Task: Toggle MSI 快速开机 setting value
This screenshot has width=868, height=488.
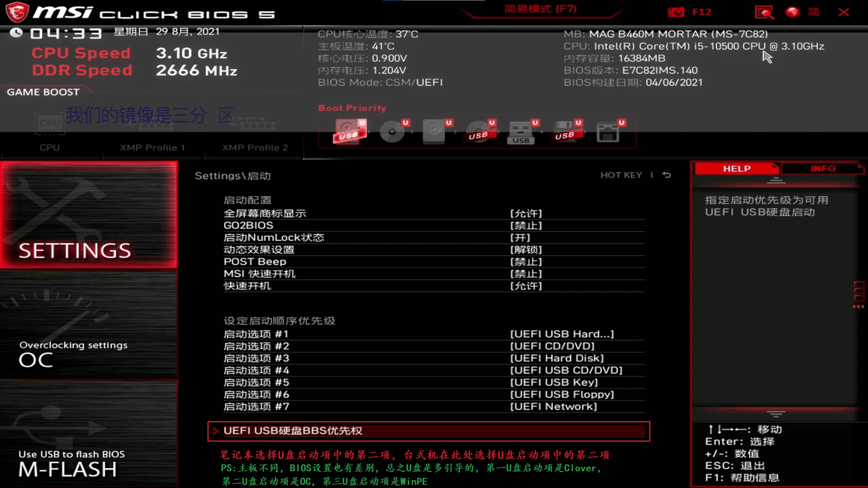Action: tap(526, 274)
